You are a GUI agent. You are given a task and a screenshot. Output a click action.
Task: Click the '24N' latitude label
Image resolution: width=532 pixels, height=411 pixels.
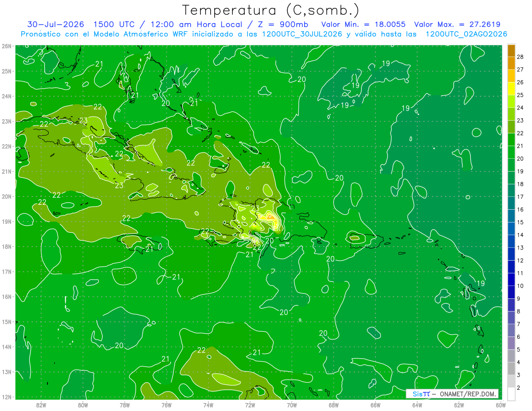pos(6,96)
